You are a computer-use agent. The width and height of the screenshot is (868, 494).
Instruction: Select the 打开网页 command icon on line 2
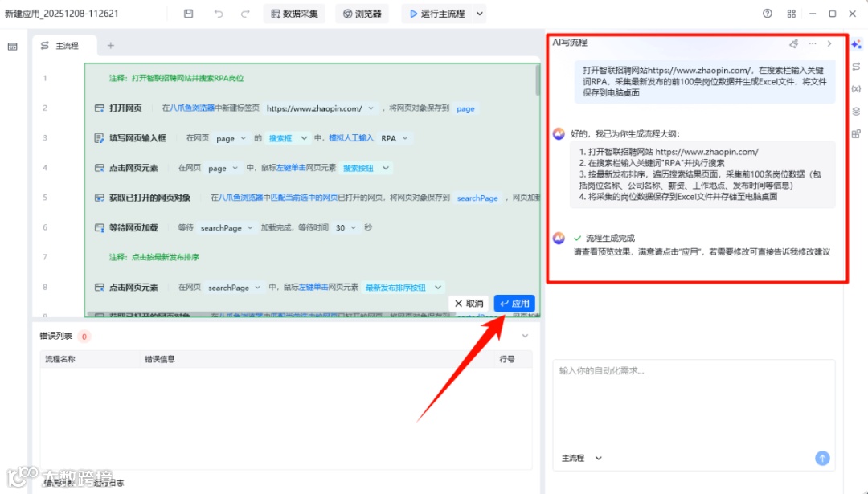tap(99, 108)
